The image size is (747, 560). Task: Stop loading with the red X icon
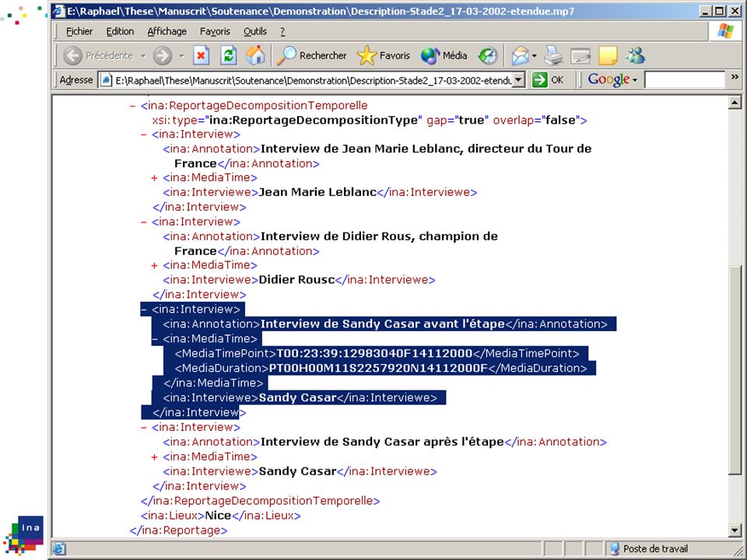(201, 56)
